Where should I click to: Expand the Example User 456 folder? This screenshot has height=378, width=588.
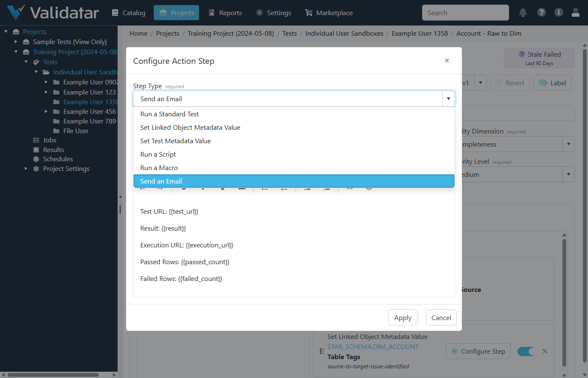coord(46,111)
